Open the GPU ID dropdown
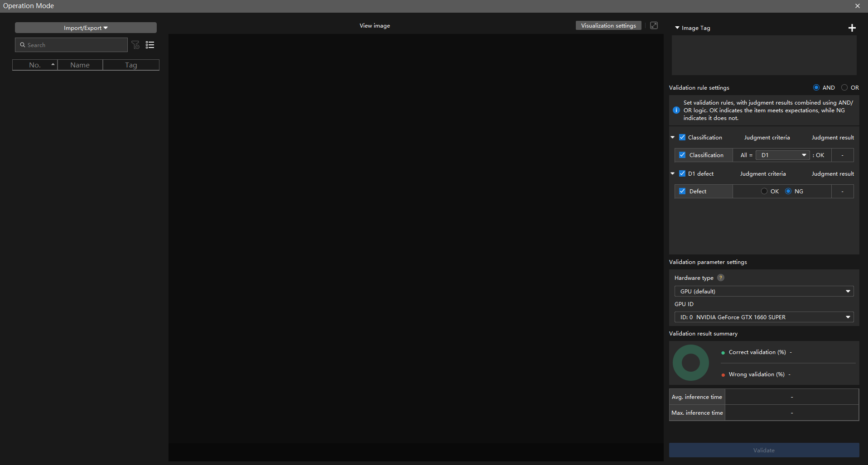The image size is (868, 465). pyautogui.click(x=764, y=317)
